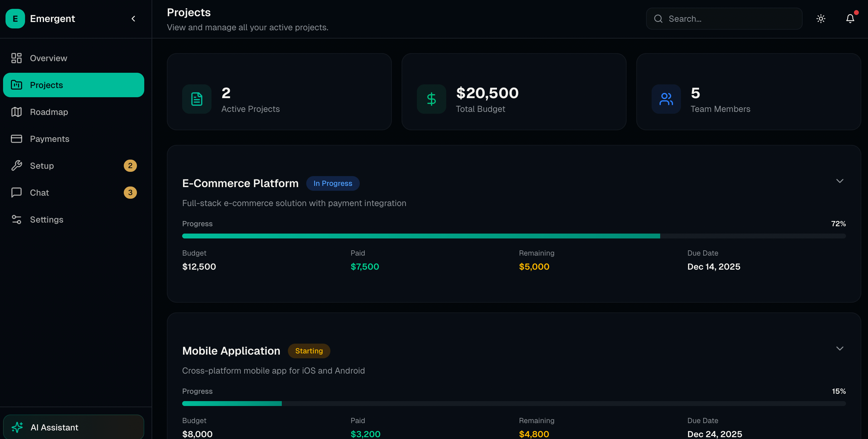
Task: Click the AI Assistant button
Action: tap(73, 427)
